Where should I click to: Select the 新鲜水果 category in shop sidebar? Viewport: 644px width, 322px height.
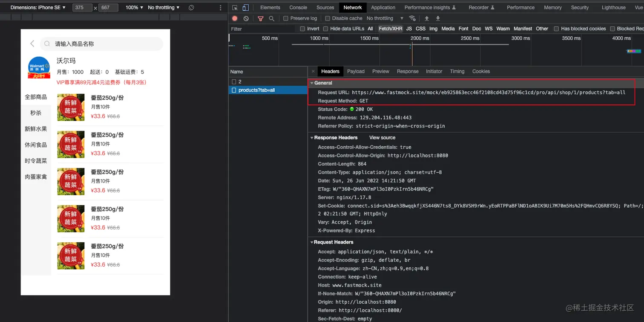click(x=36, y=129)
